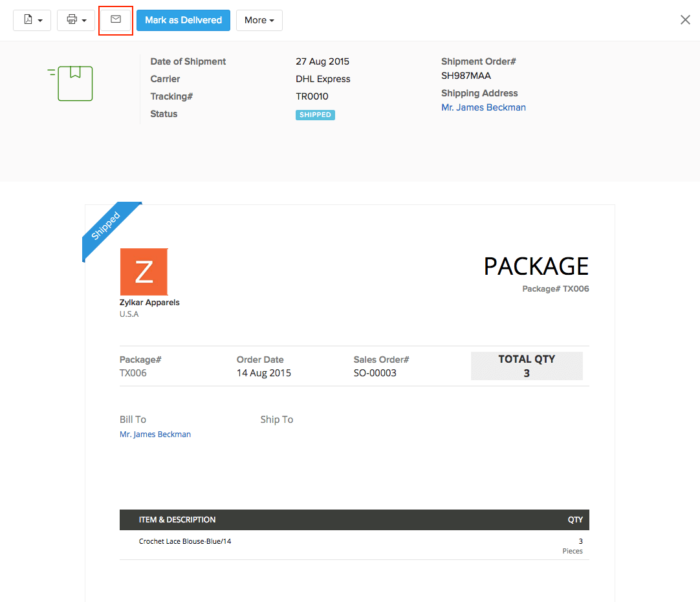Click the Sales Order SO-00003 reference

pyautogui.click(x=375, y=372)
